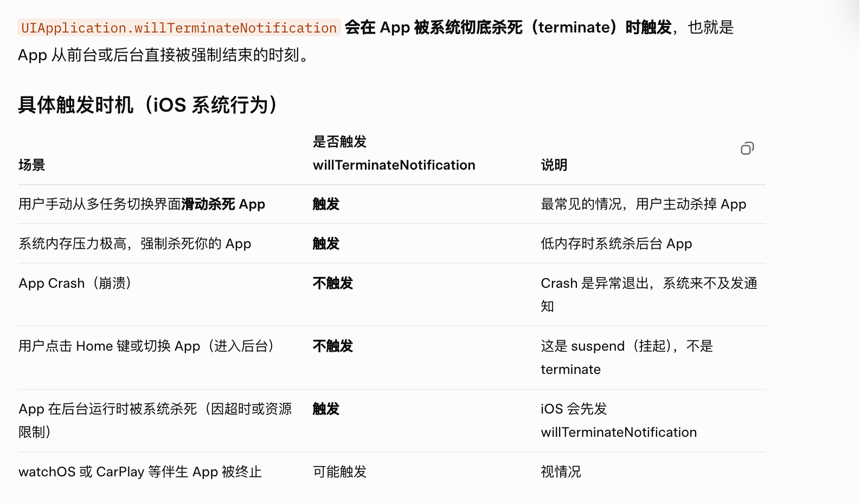Click the heading 具体触发时机（iOS 系统行为）
The width and height of the screenshot is (860, 504).
(147, 105)
